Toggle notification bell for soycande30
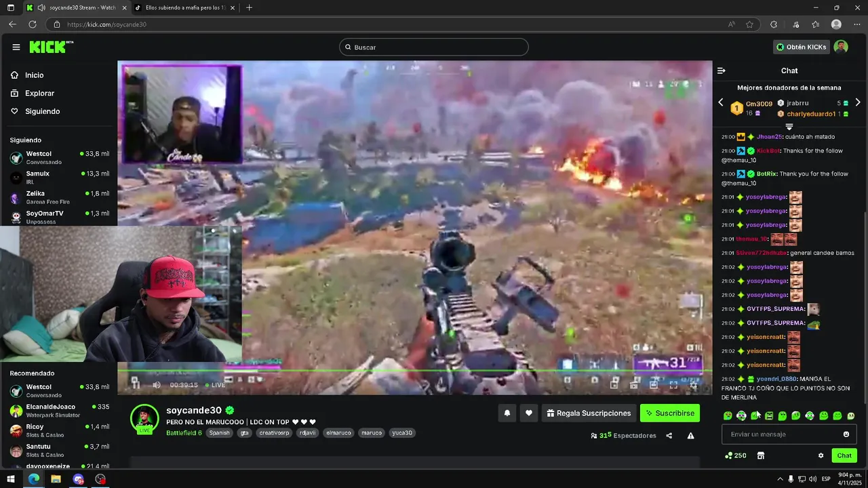Image resolution: width=868 pixels, height=488 pixels. tap(507, 413)
